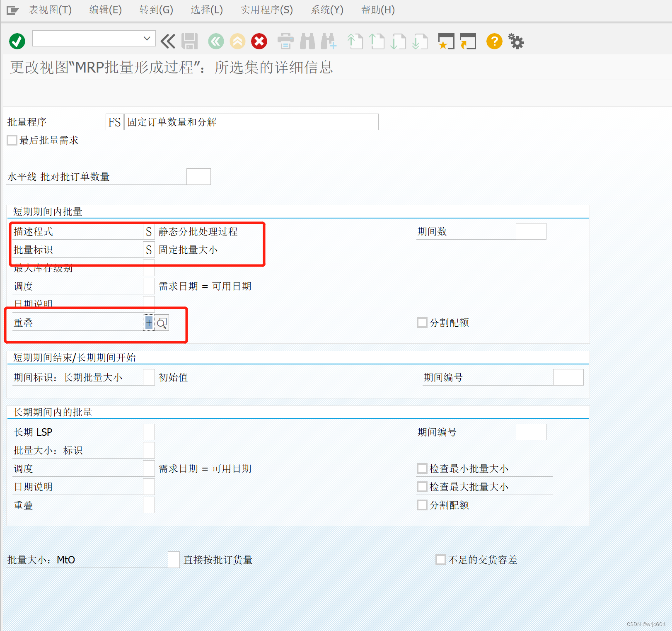The width and height of the screenshot is (672, 631).
Task: Click the Generate Shortcut icon
Action: tap(468, 41)
